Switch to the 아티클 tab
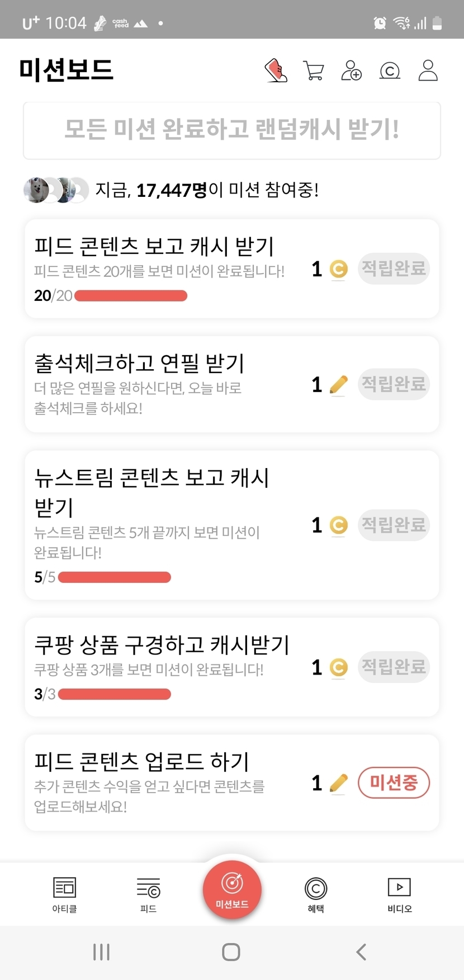This screenshot has height=980, width=464. pos(64,894)
